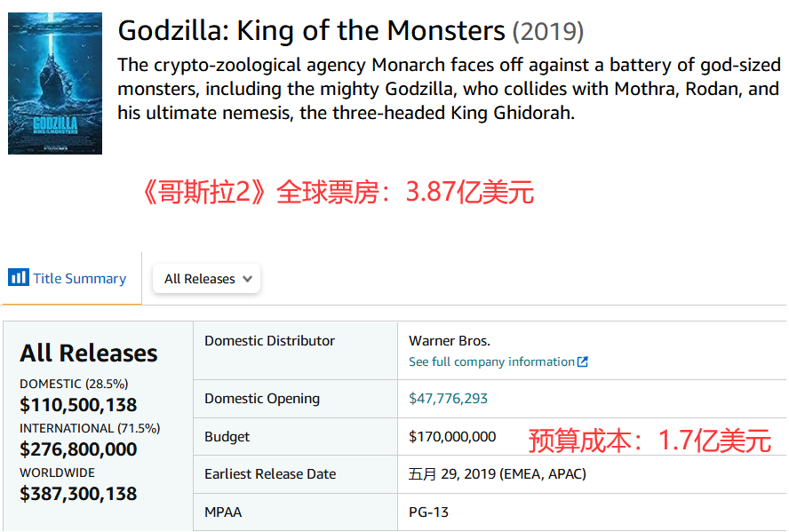The width and height of the screenshot is (789, 532).
Task: Click the domestic gross $110,500,138
Action: pyautogui.click(x=78, y=405)
